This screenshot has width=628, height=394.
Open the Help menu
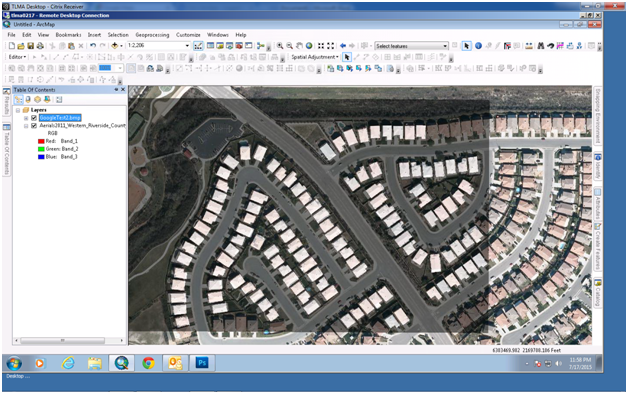241,35
